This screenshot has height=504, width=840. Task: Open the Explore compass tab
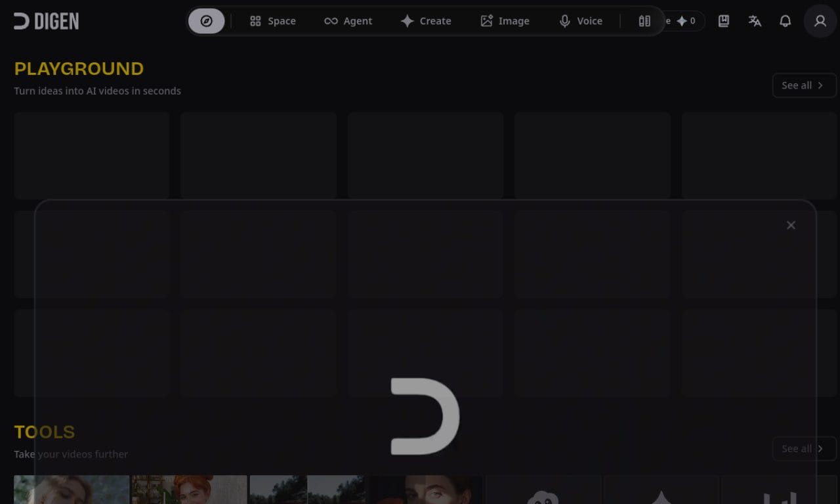pos(206,21)
